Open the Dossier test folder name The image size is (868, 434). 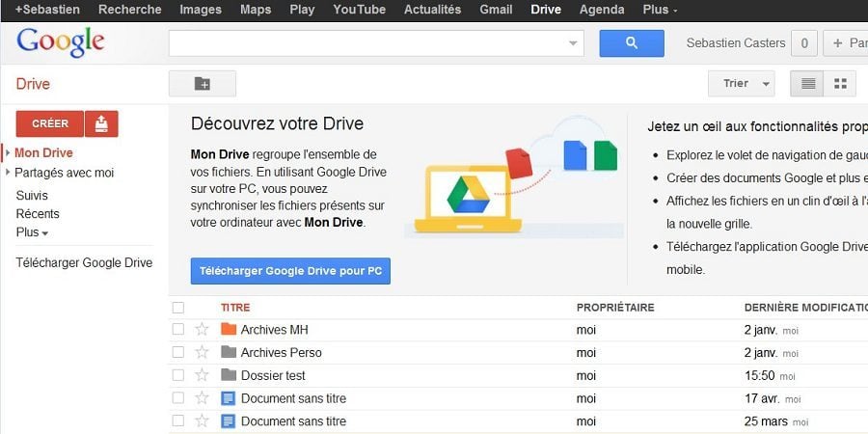[x=273, y=375]
